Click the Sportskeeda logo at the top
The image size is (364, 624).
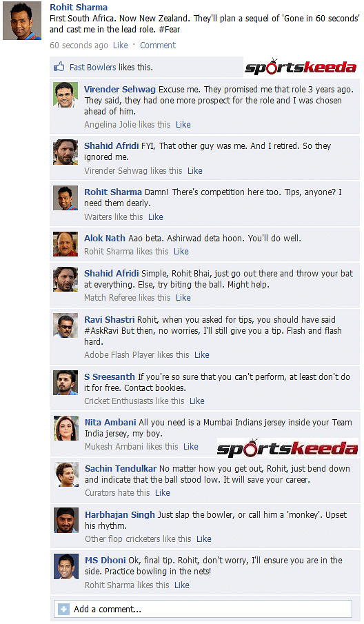(301, 66)
